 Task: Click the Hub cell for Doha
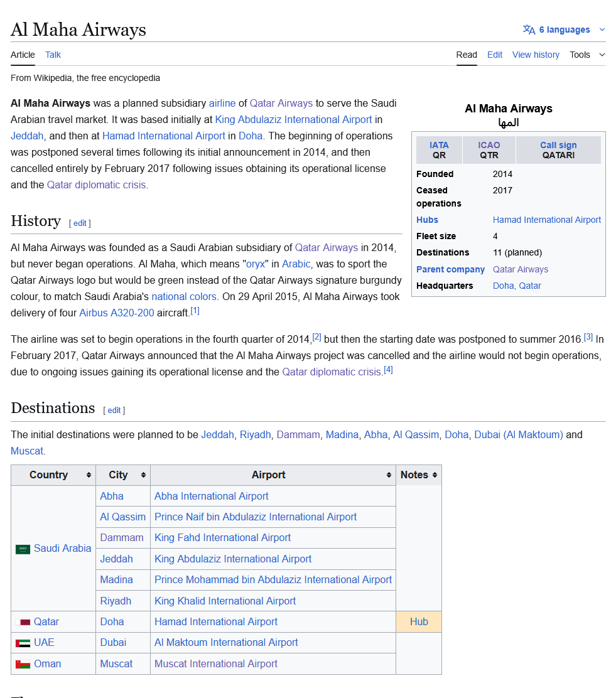click(419, 621)
